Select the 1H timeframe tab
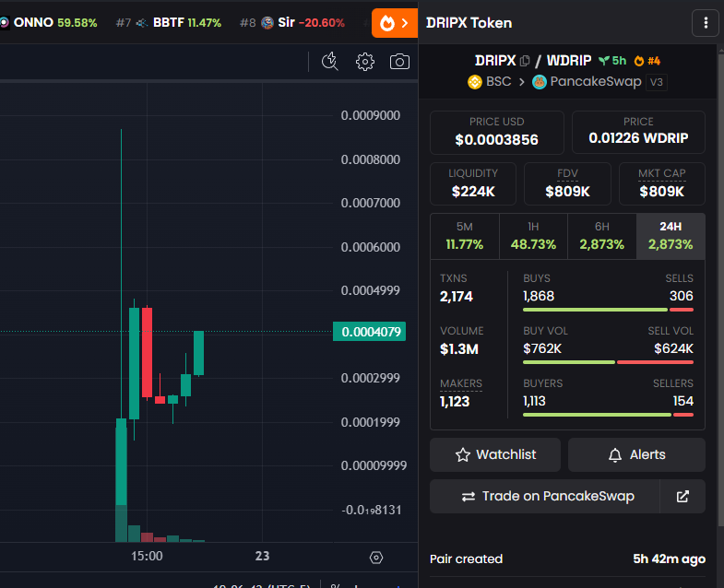The width and height of the screenshot is (724, 588). [533, 236]
